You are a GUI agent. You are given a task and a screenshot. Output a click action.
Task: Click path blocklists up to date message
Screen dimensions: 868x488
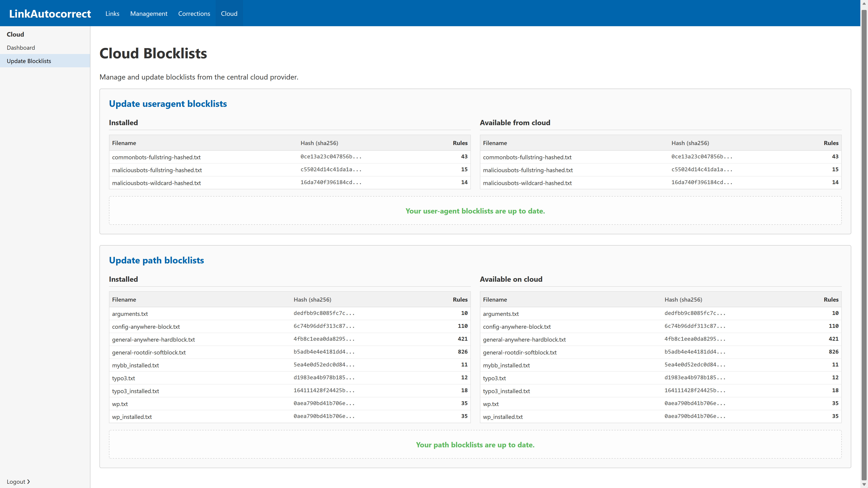point(475,445)
